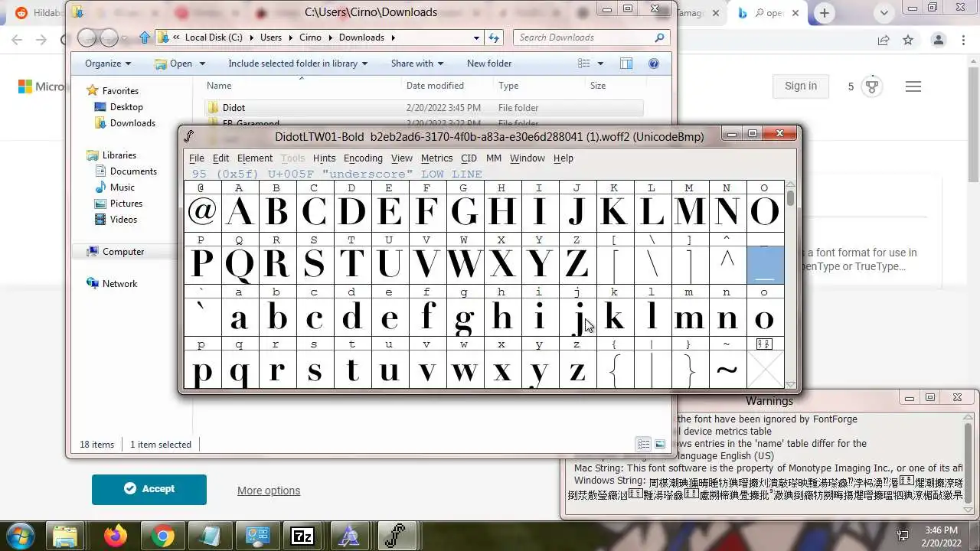The height and width of the screenshot is (551, 980).
Task: Open Chrome from the taskbar
Action: coord(162,536)
